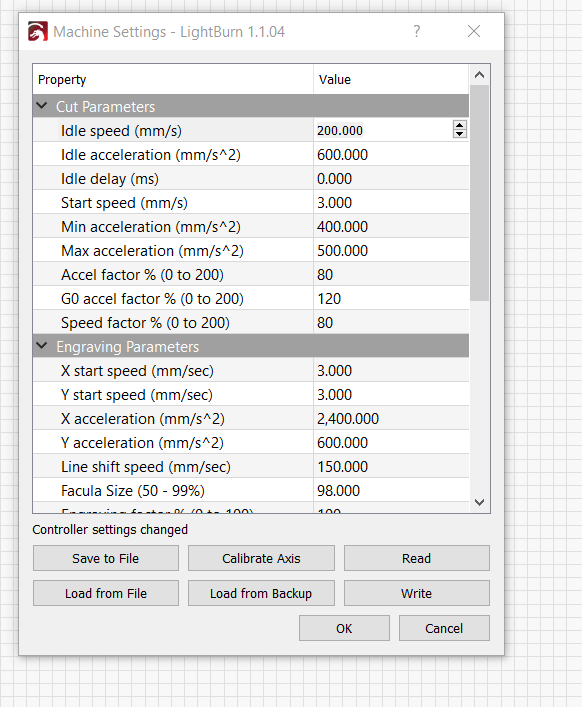Click the scroll up arrow of settings list
Image resolution: width=582 pixels, height=707 pixels.
479,75
